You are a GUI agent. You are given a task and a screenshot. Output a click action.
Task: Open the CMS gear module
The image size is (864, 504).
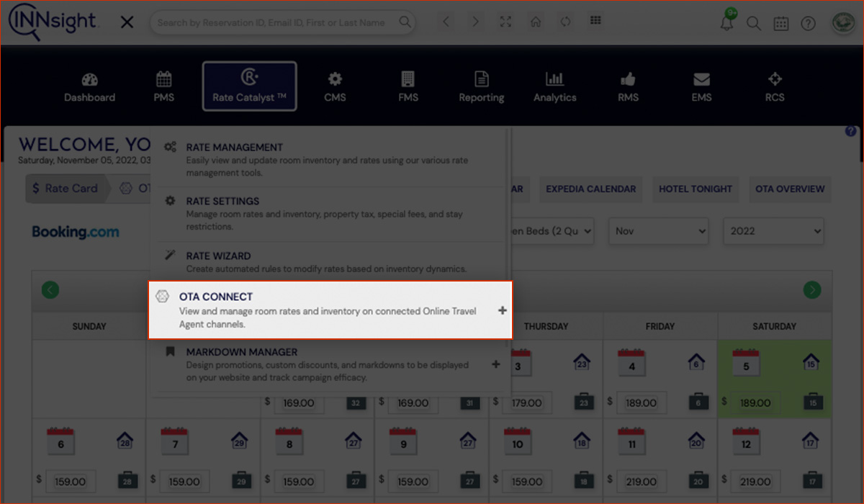point(335,87)
